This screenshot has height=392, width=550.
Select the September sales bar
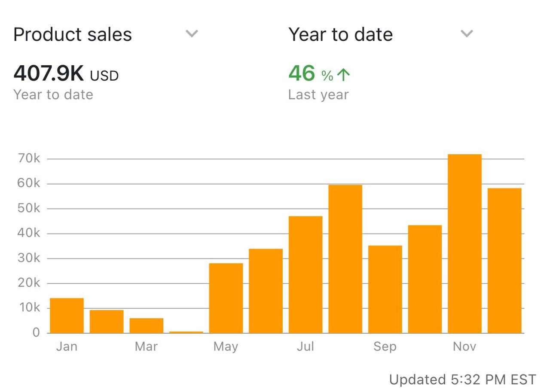(x=385, y=289)
